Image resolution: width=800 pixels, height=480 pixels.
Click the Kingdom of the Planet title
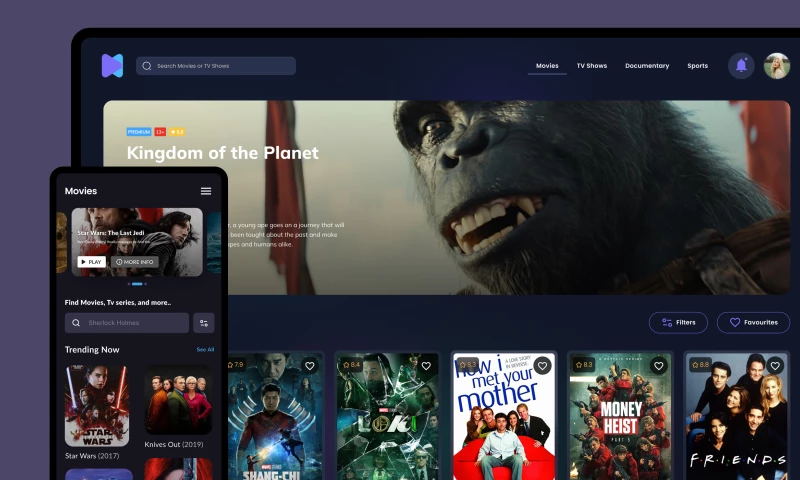222,153
